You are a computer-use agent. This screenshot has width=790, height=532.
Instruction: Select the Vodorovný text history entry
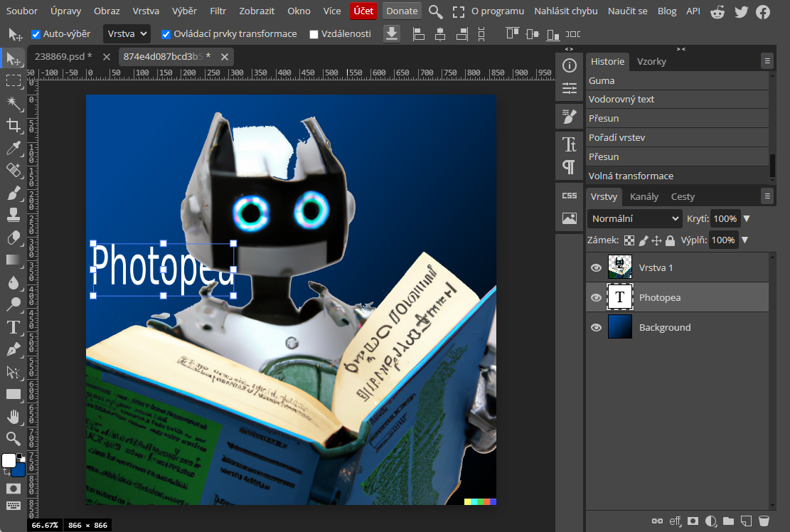coord(621,100)
